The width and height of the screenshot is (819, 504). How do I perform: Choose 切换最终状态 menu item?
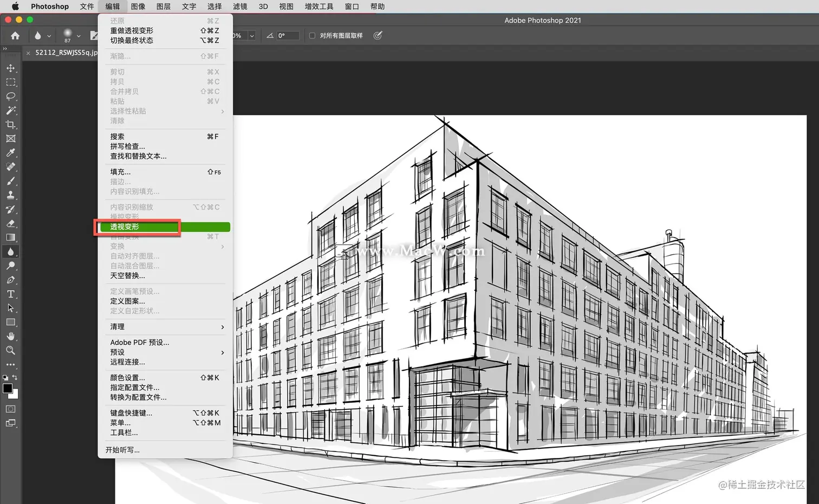165,41
